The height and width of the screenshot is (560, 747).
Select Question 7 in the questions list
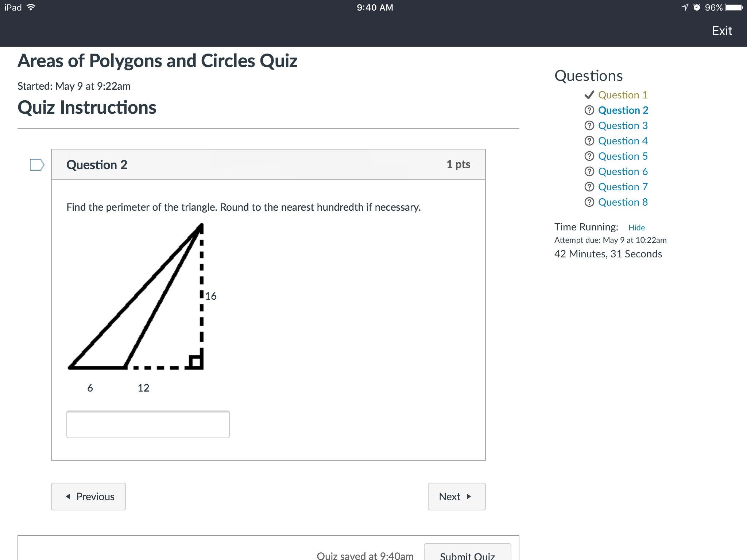pos(623,187)
